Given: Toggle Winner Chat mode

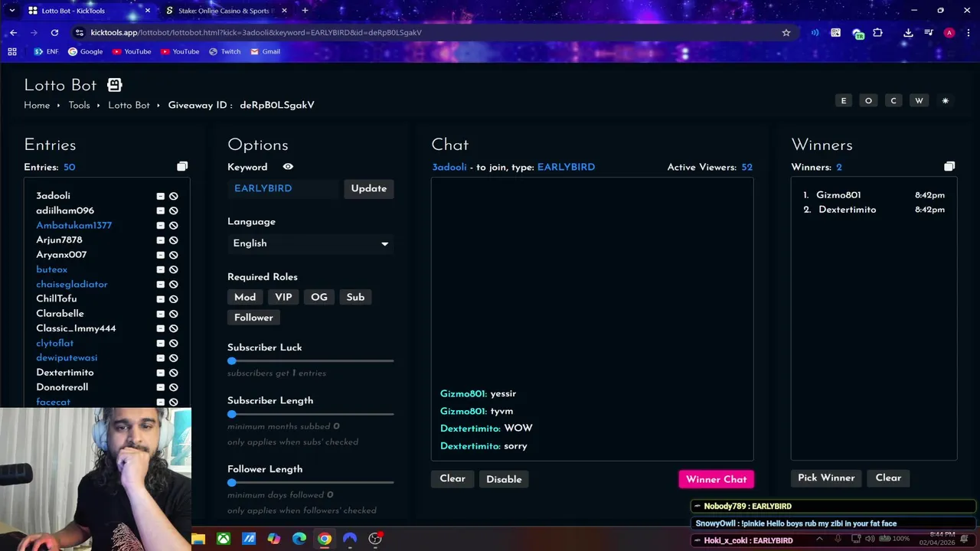Looking at the screenshot, I should tap(716, 479).
